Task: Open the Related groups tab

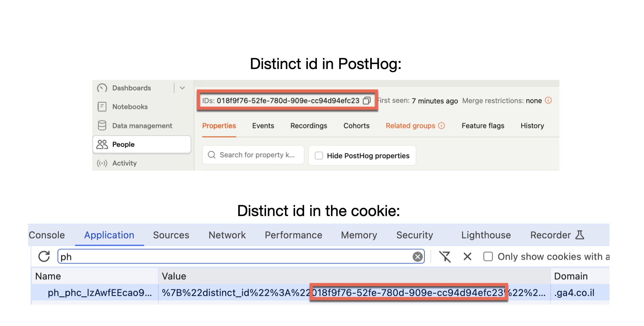Action: pos(410,126)
